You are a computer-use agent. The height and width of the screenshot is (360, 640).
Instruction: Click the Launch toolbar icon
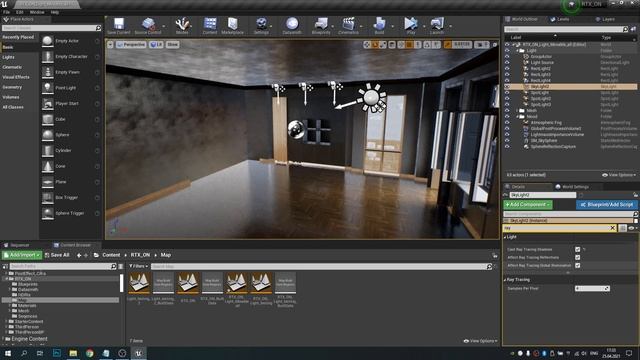[x=437, y=26]
